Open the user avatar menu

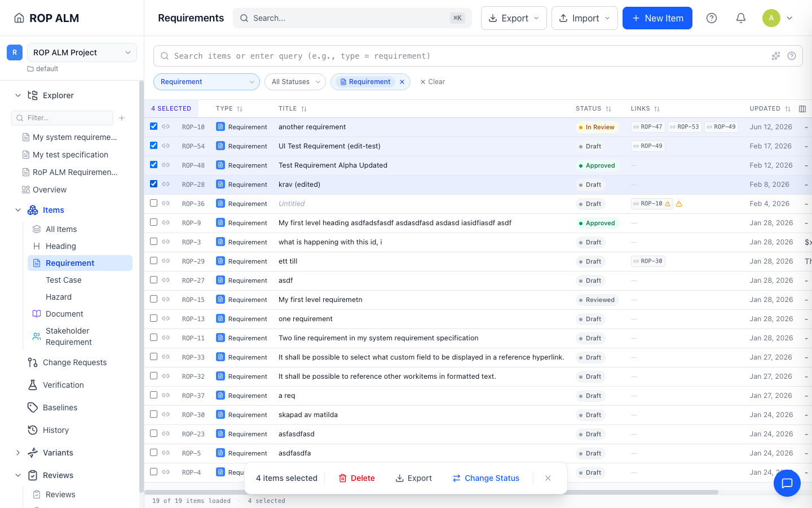[778, 18]
